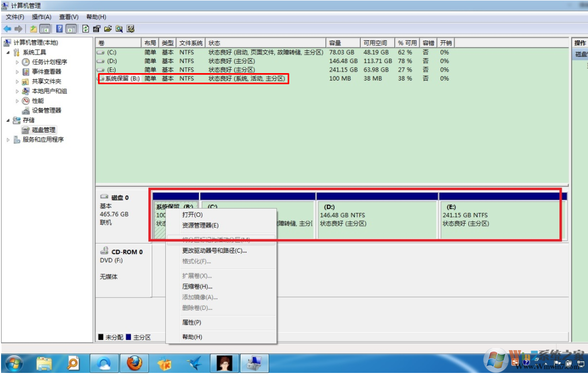The width and height of the screenshot is (588, 374).
Task: Expand the 任务计划程序 tree node
Action: point(17,62)
